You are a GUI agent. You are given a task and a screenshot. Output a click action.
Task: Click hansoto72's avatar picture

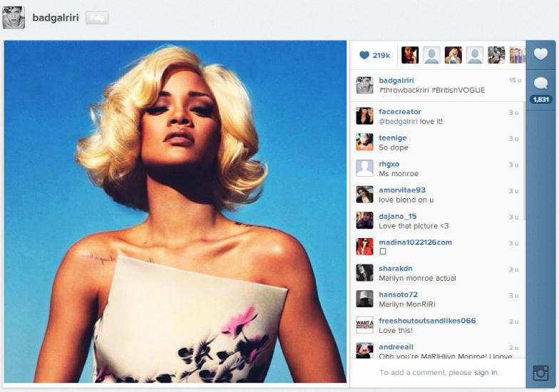tap(364, 299)
